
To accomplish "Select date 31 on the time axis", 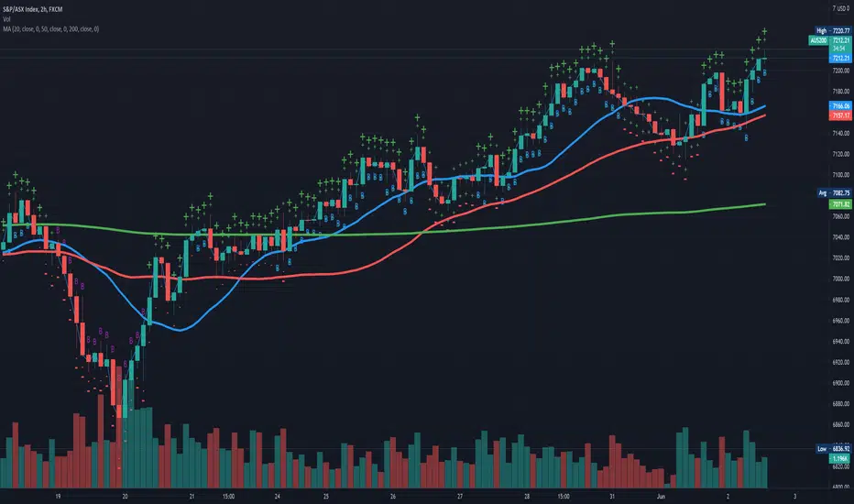I will (598, 495).
